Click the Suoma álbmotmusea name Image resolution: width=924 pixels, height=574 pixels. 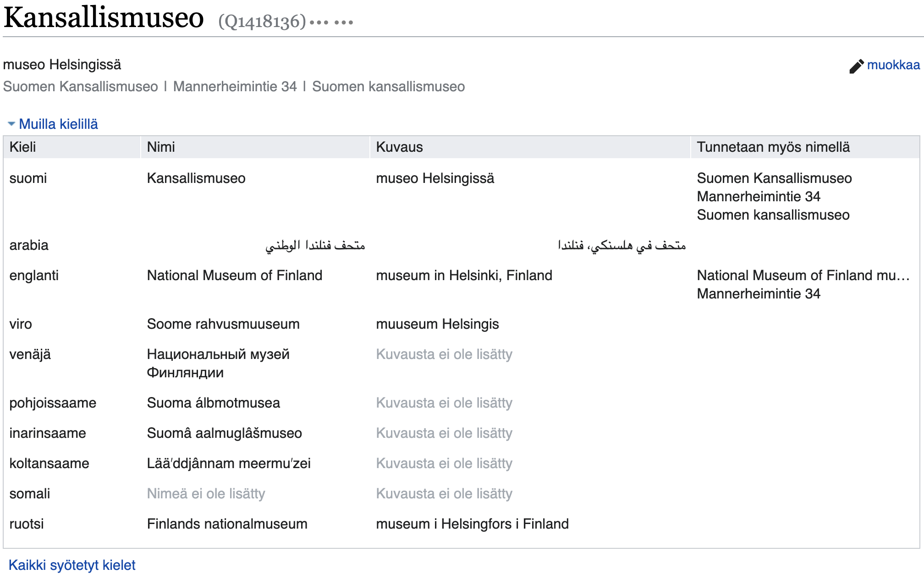(214, 403)
